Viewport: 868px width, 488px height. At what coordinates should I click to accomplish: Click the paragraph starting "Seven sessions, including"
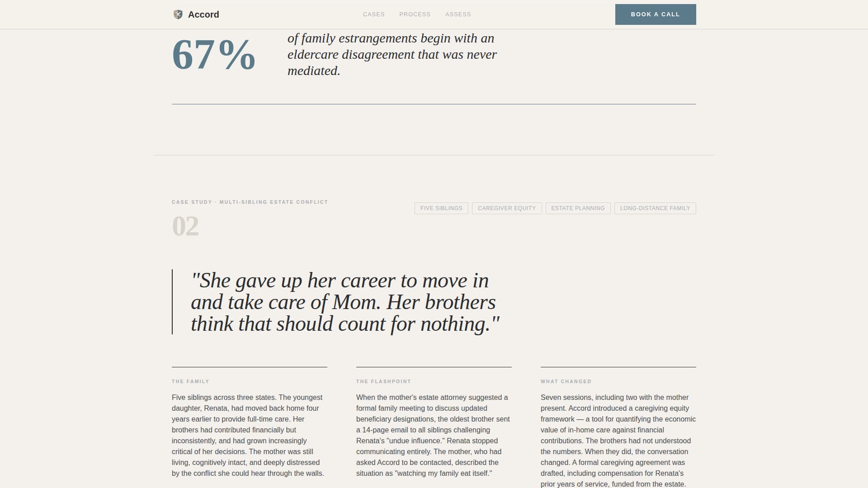(618, 441)
